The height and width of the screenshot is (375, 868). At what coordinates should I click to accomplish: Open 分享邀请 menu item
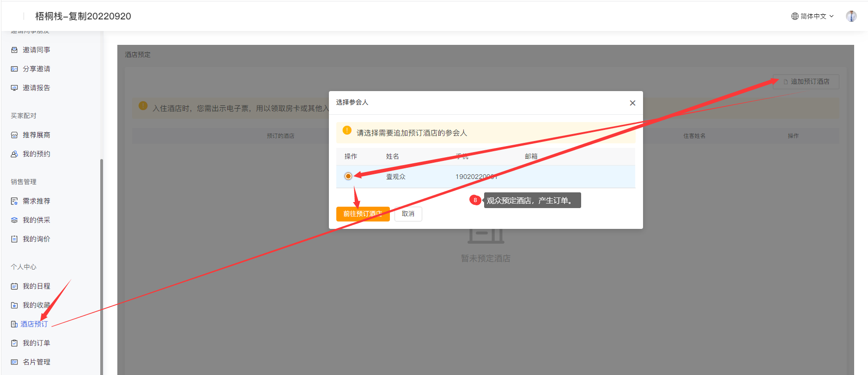click(x=36, y=69)
